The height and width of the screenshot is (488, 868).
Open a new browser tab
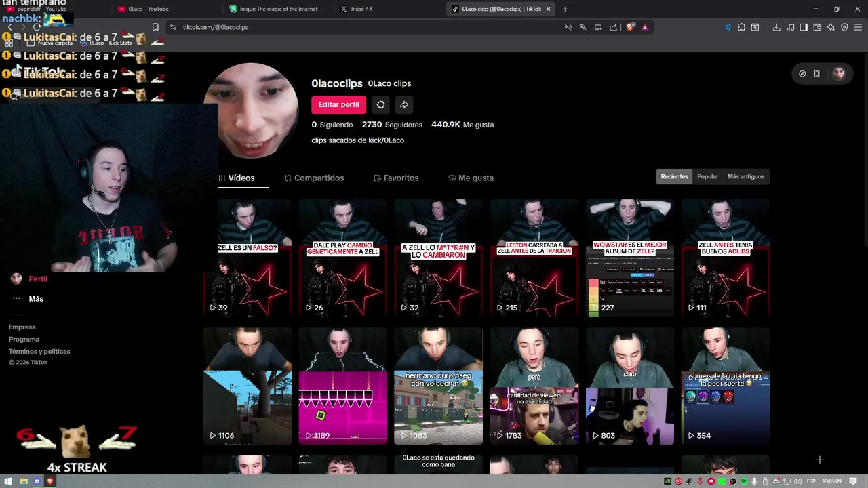[x=565, y=9]
